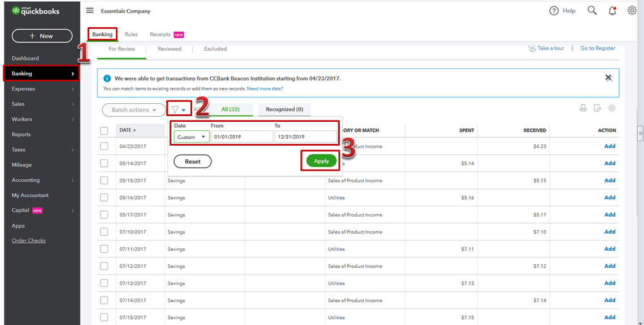Check the box for 04/23/2017 transaction
This screenshot has width=644, height=325.
104,146
